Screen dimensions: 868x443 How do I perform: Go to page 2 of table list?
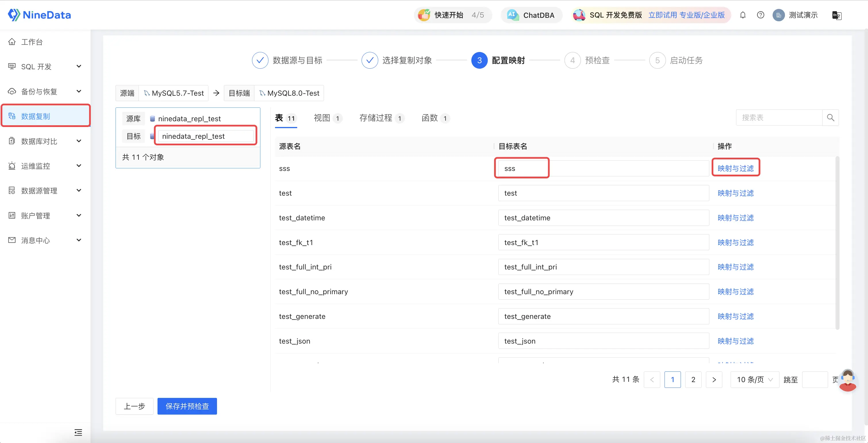pyautogui.click(x=693, y=380)
